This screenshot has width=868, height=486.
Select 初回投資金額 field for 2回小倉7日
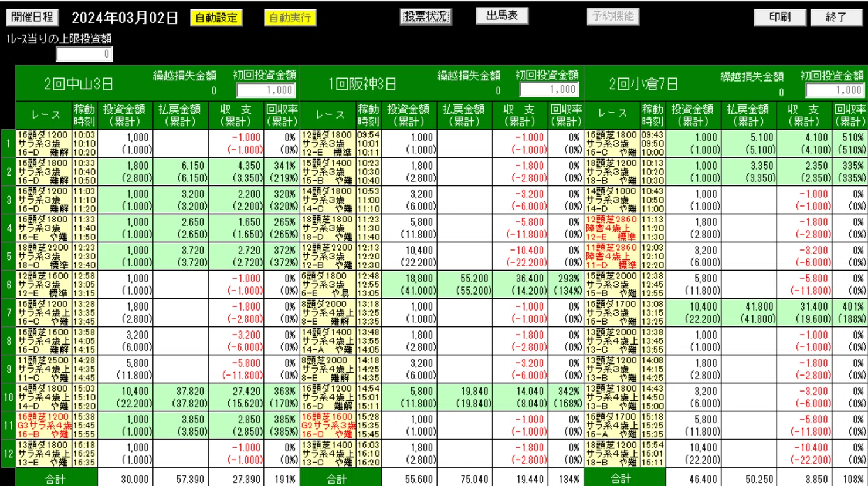pos(834,90)
